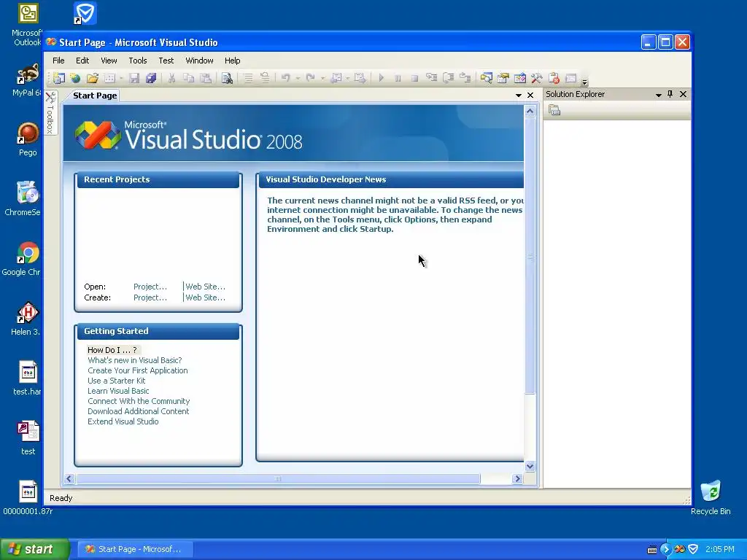Click the Stop Debugging square icon

tap(414, 78)
